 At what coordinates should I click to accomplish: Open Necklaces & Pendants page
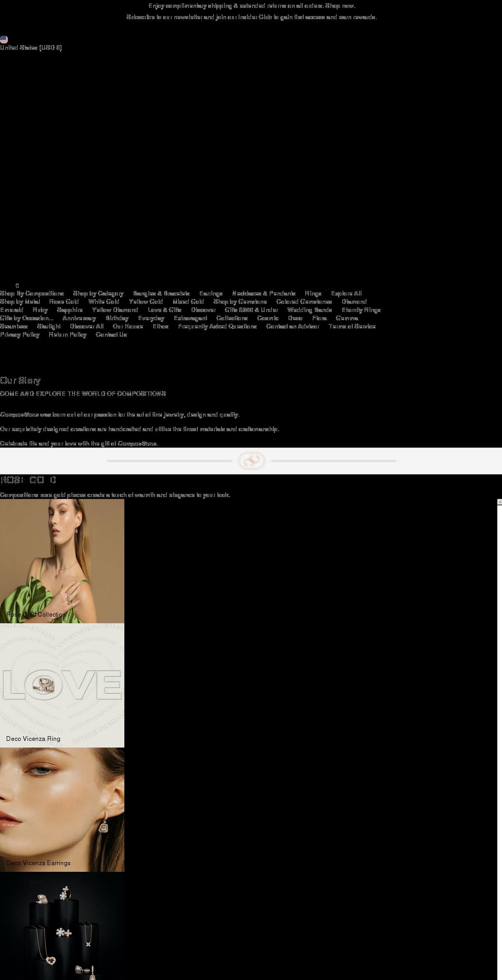click(264, 293)
